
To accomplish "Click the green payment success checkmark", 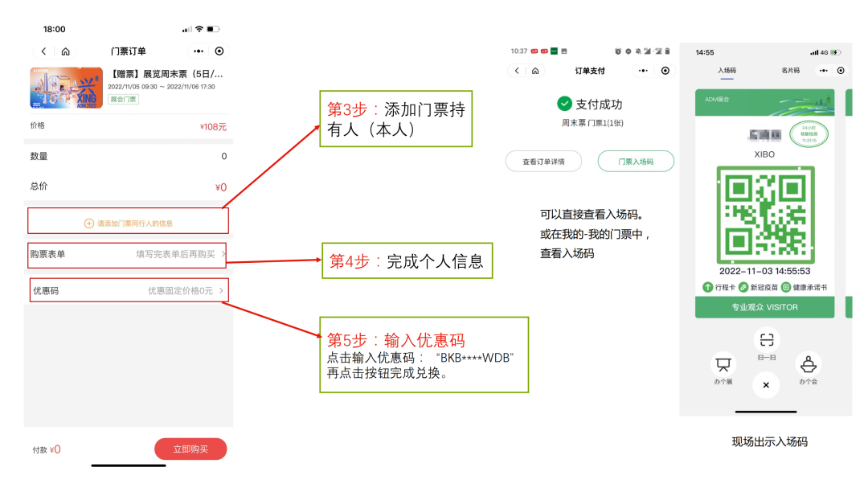I will (x=564, y=104).
